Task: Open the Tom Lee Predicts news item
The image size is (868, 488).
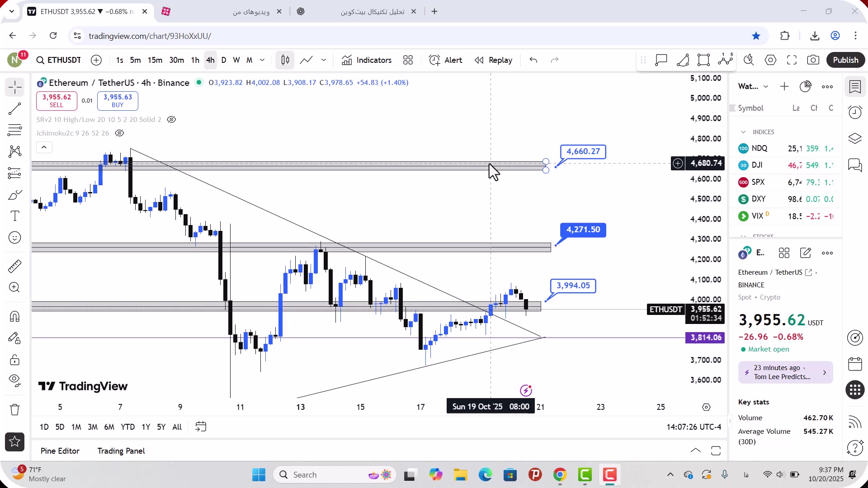Action: 785,372
